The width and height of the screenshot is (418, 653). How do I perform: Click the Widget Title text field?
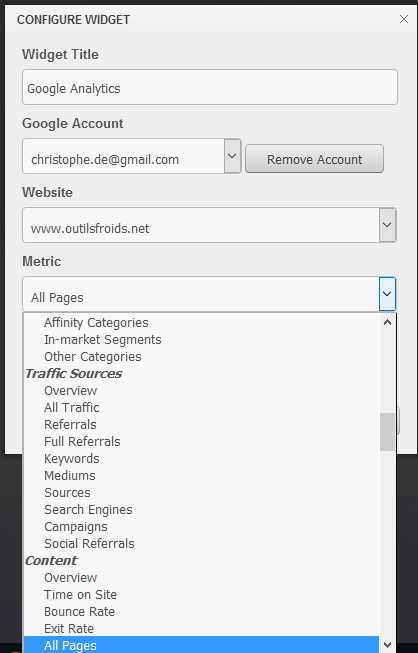(x=210, y=87)
